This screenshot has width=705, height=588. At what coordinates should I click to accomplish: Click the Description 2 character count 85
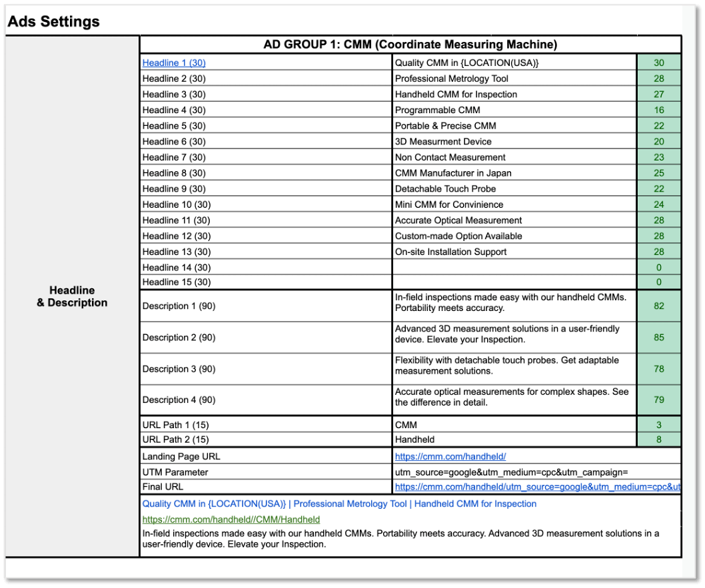(658, 338)
